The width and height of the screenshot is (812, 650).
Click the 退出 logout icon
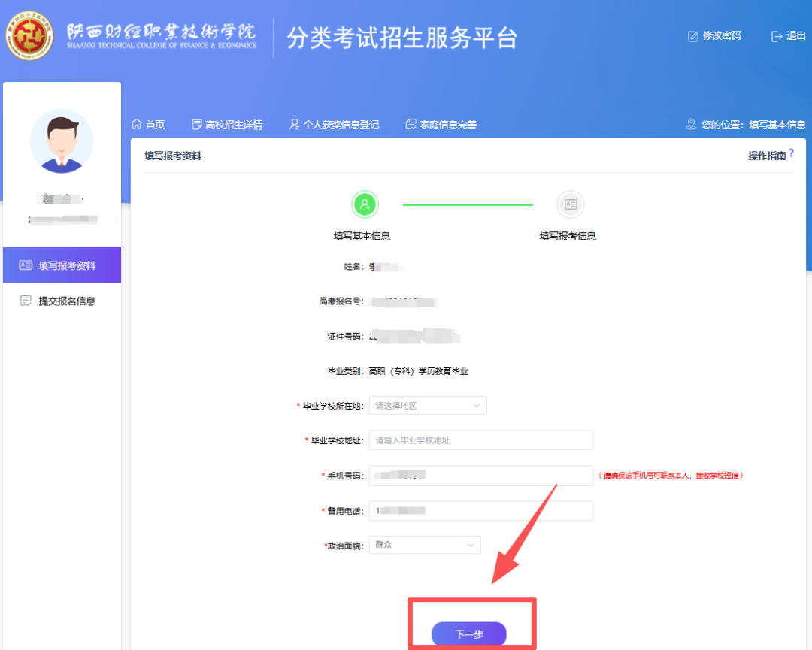click(777, 36)
